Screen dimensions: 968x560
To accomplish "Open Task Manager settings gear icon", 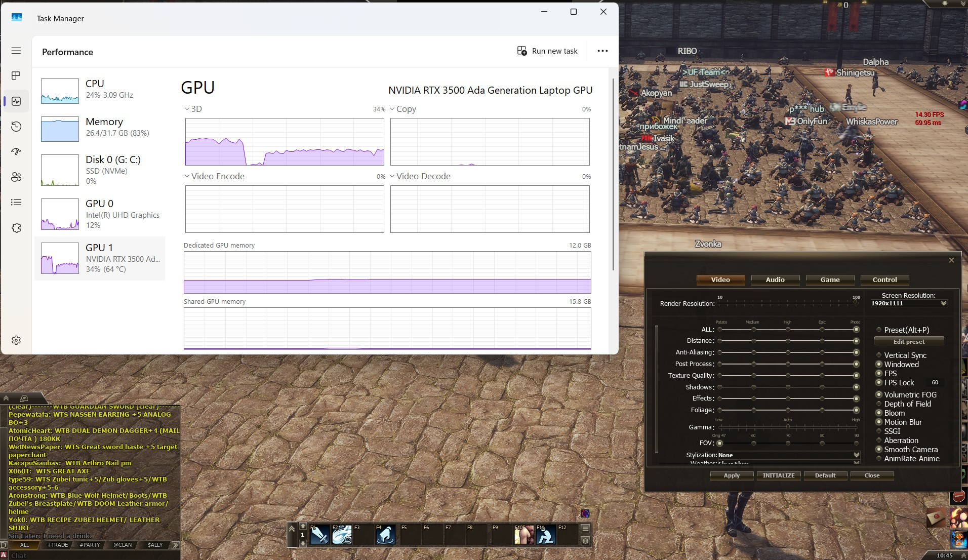I will pos(16,340).
